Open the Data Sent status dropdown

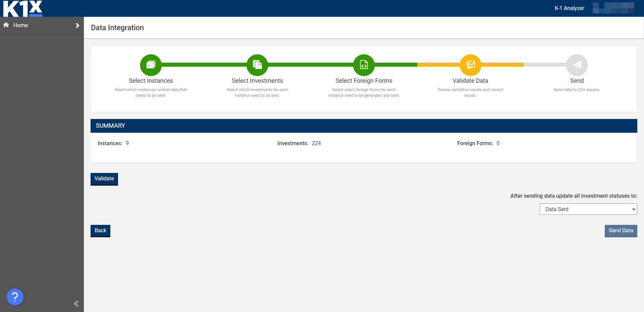(x=588, y=209)
